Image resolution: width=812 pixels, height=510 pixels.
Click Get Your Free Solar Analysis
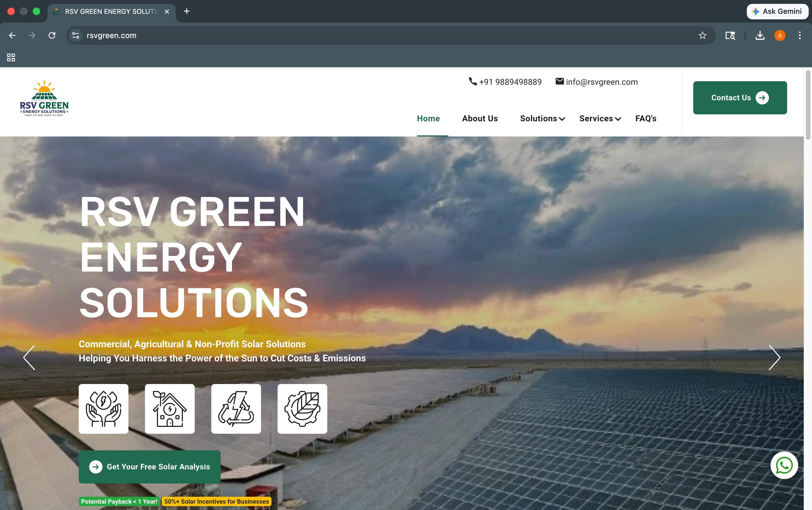[149, 467]
